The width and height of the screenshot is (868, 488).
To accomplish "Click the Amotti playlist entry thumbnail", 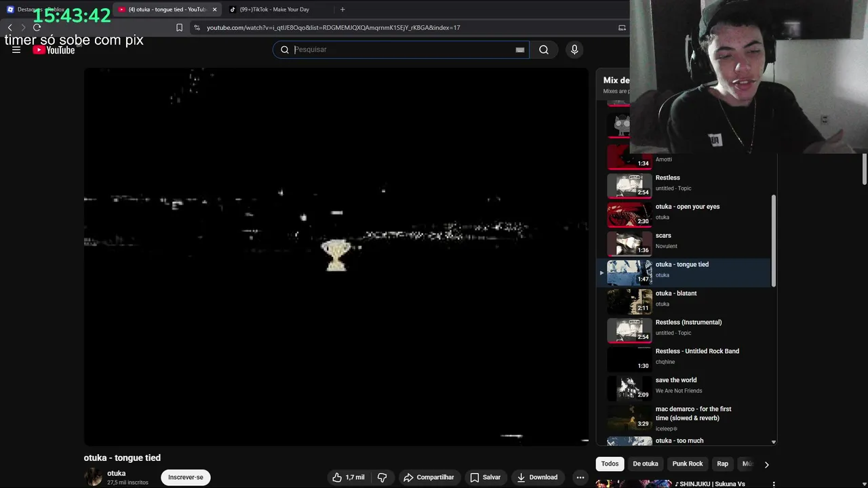I will pyautogui.click(x=628, y=157).
